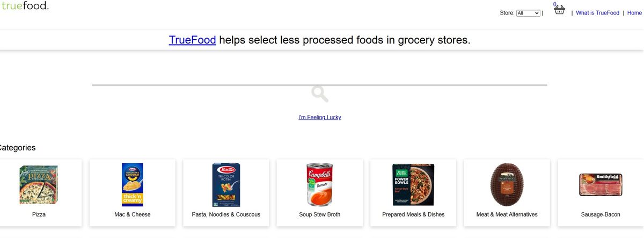
Task: Select the Pasta, Noodles & Couscous label
Action: (x=226, y=214)
